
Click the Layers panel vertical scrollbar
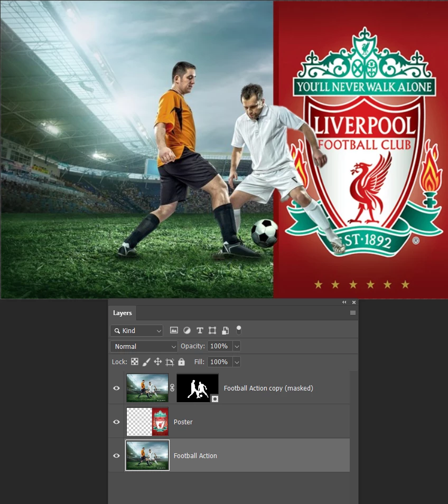point(354,438)
